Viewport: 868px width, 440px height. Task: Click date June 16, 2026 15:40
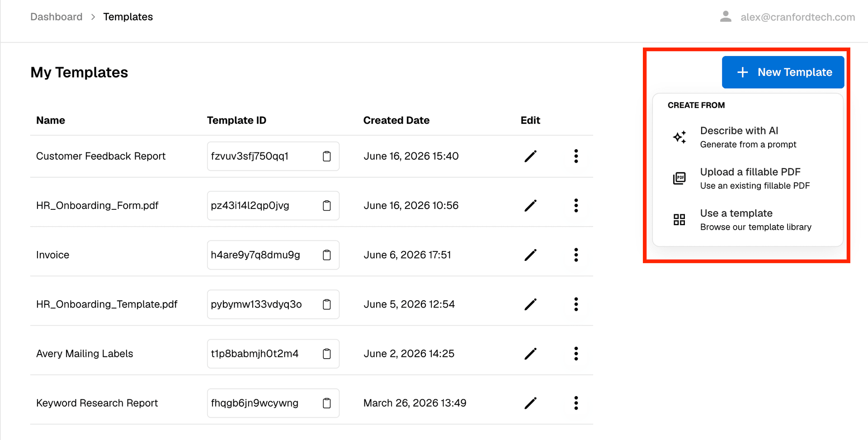(x=411, y=156)
